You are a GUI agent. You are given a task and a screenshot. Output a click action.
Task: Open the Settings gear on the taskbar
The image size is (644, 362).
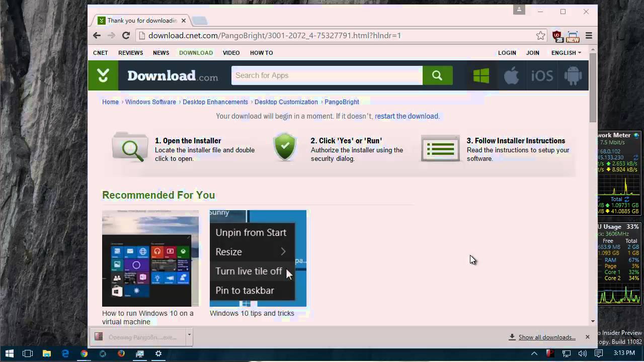(158, 353)
